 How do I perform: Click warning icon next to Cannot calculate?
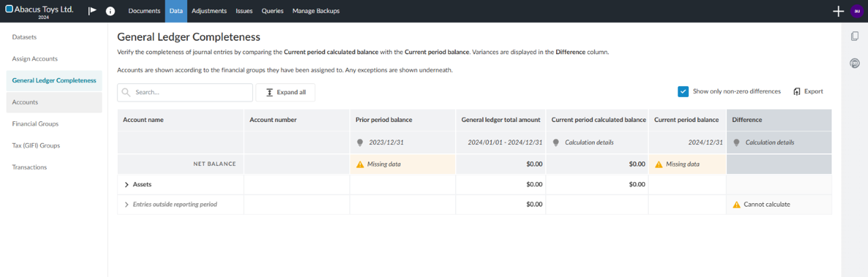click(736, 205)
